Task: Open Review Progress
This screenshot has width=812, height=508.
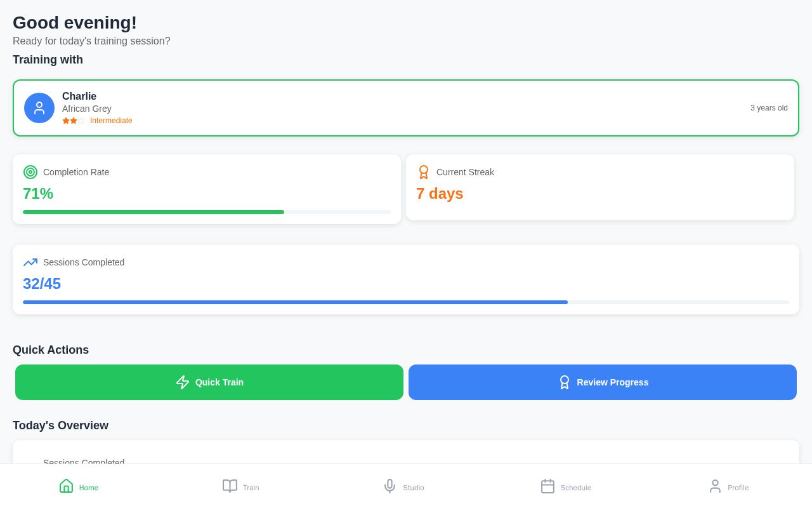Action: 603,382
